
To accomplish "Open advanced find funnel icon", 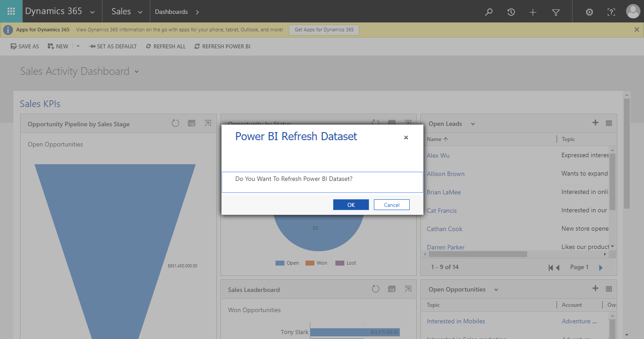I will 555,12.
